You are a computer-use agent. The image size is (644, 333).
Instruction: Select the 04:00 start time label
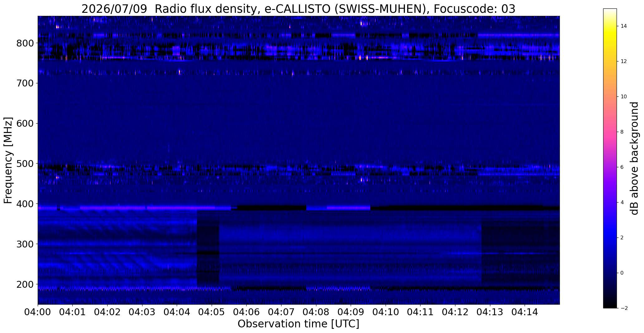click(38, 312)
